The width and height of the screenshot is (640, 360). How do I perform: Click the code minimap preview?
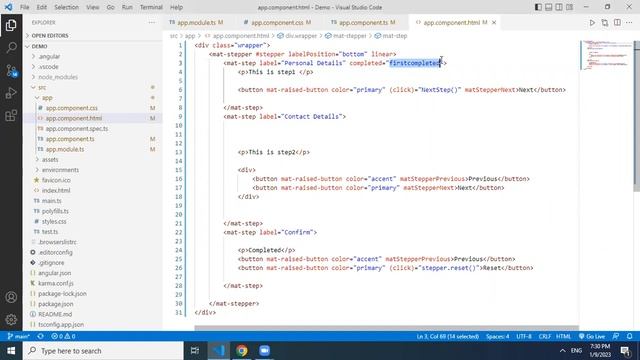[606, 55]
